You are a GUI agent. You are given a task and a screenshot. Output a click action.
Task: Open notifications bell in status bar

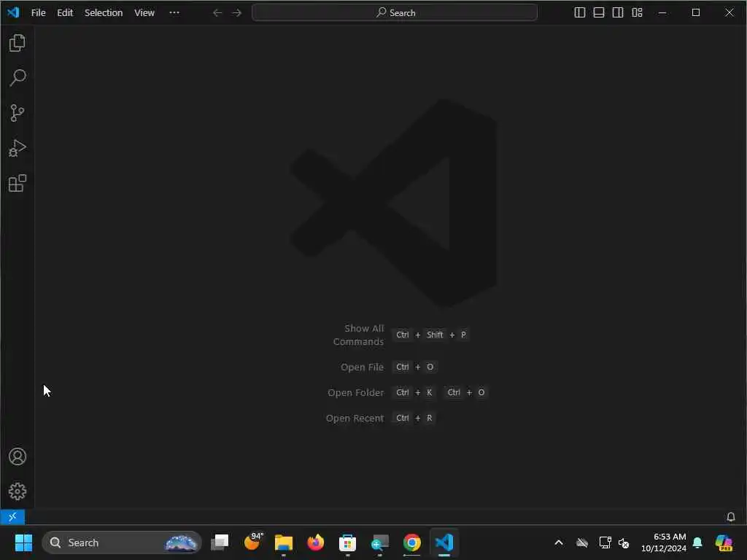731,517
